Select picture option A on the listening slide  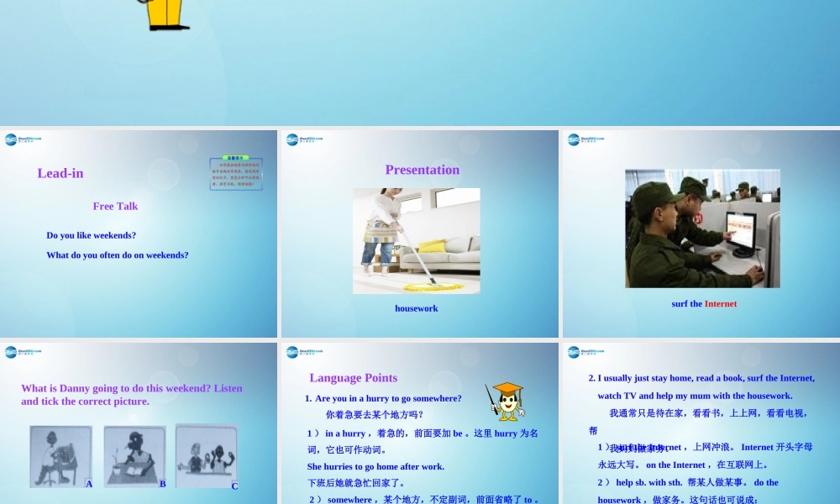[60, 455]
